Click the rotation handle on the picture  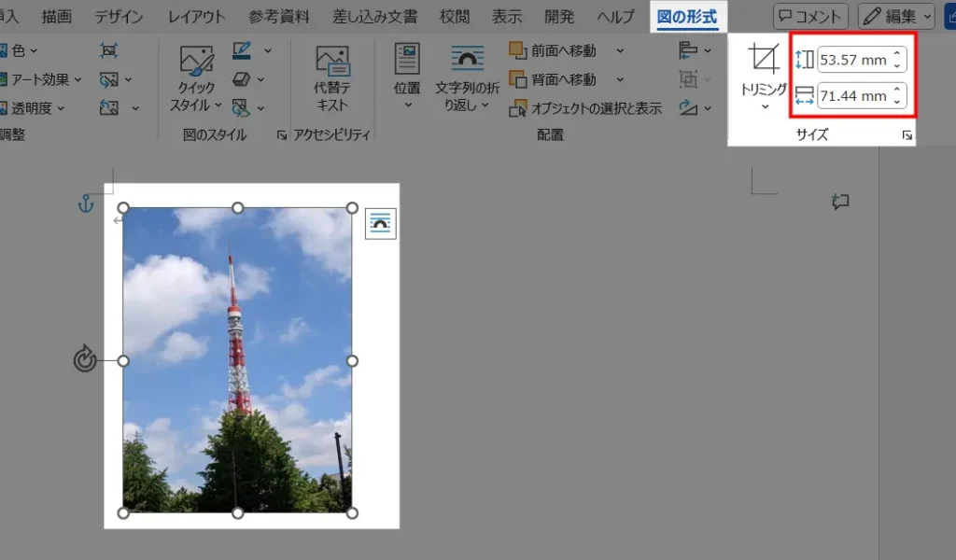point(85,359)
